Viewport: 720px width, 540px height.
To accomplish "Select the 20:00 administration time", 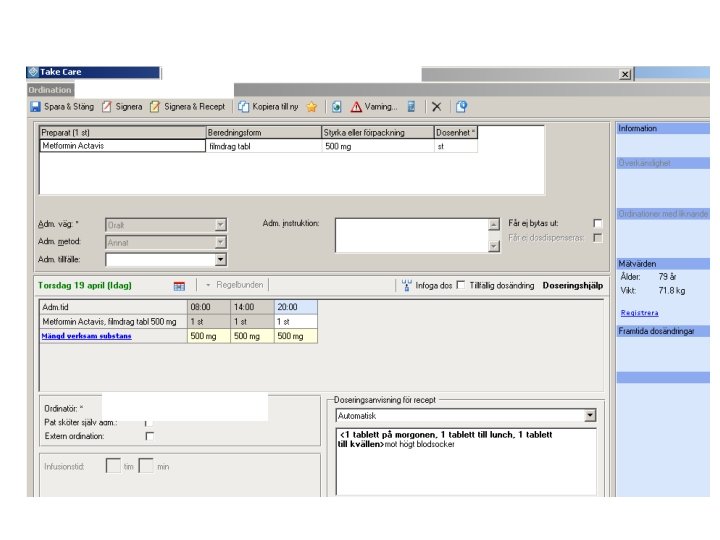I will pyautogui.click(x=296, y=307).
